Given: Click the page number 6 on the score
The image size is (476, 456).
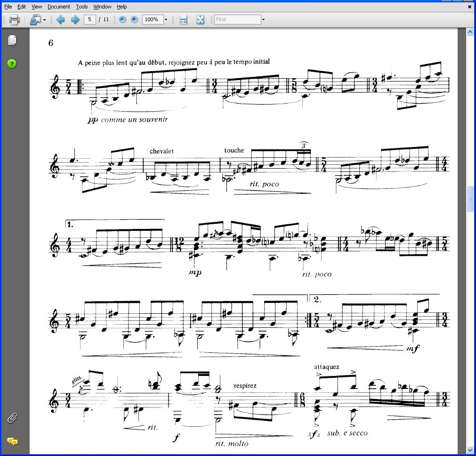Looking at the screenshot, I should click(x=51, y=43).
